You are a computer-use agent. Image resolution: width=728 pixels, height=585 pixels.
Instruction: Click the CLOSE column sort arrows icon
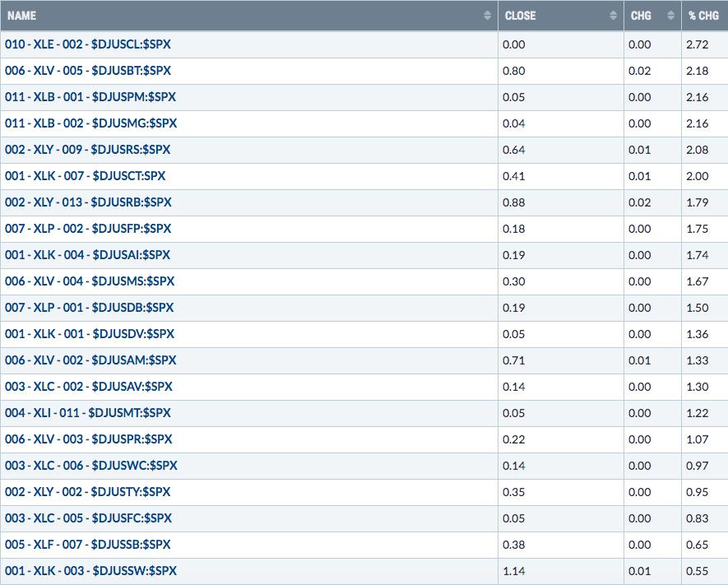tap(613, 16)
